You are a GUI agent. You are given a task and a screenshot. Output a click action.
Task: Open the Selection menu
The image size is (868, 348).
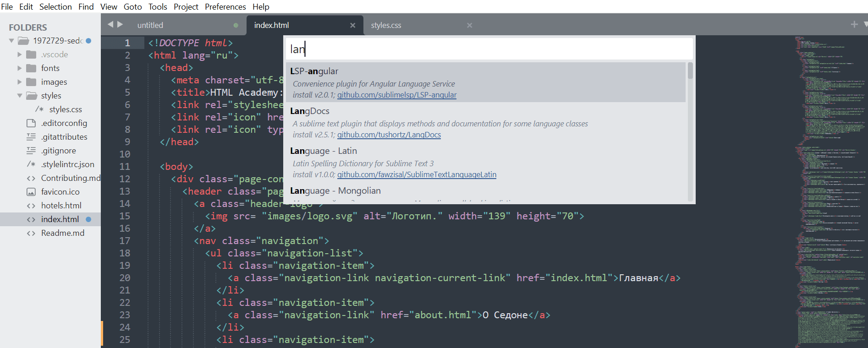pos(55,7)
